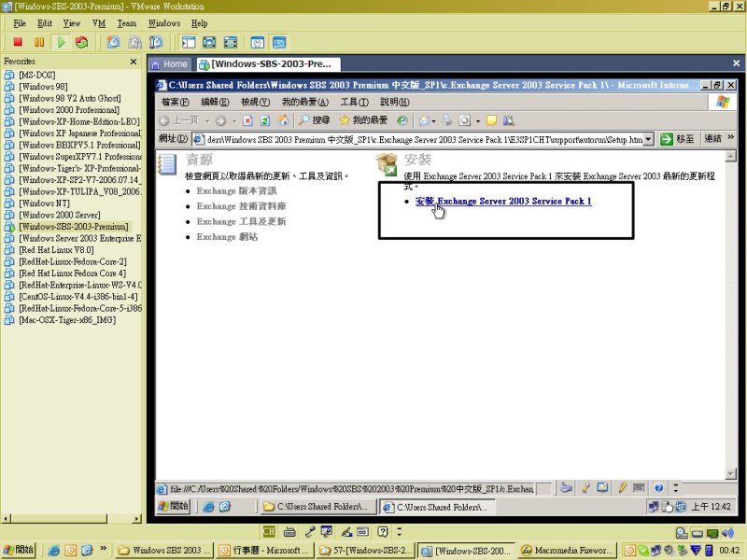Screen dimensions: 747x560
Task: Select [MS-DOS] in Favorites list
Action: click(x=37, y=75)
